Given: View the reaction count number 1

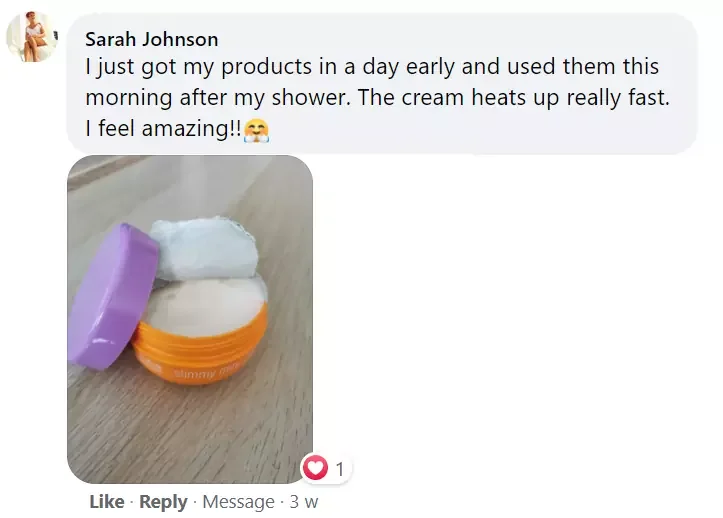Looking at the screenshot, I should (340, 470).
